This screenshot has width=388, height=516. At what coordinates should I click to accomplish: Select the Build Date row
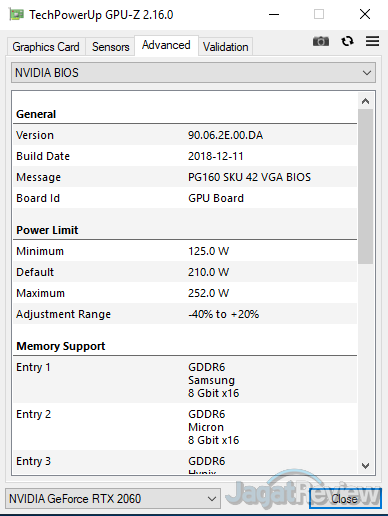click(x=185, y=156)
